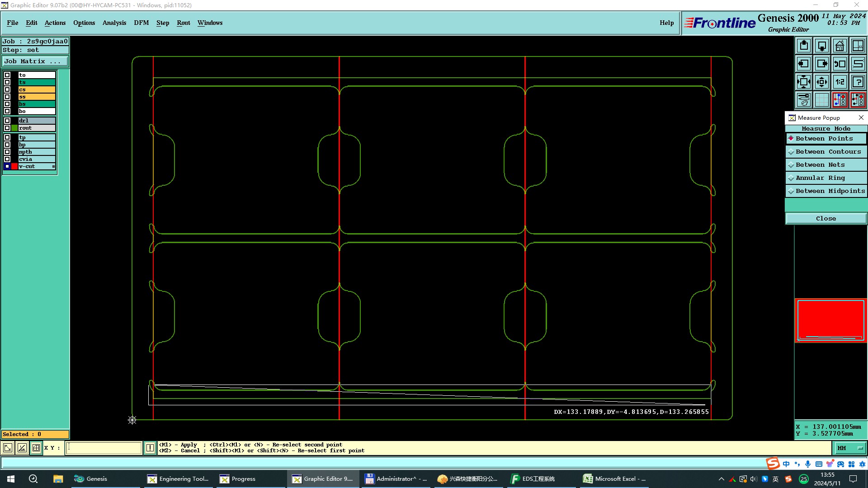Click the Home view icon
This screenshot has width=868, height=488.
840,46
